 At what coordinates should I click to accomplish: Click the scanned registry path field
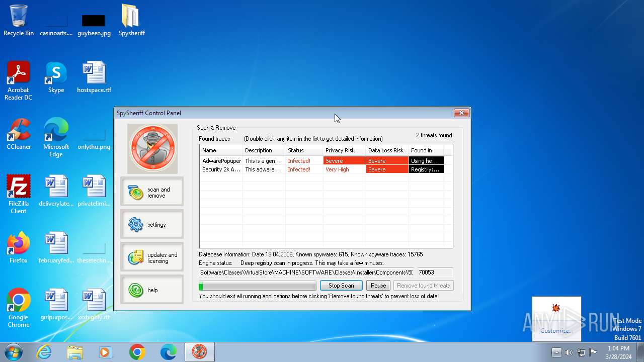306,273
